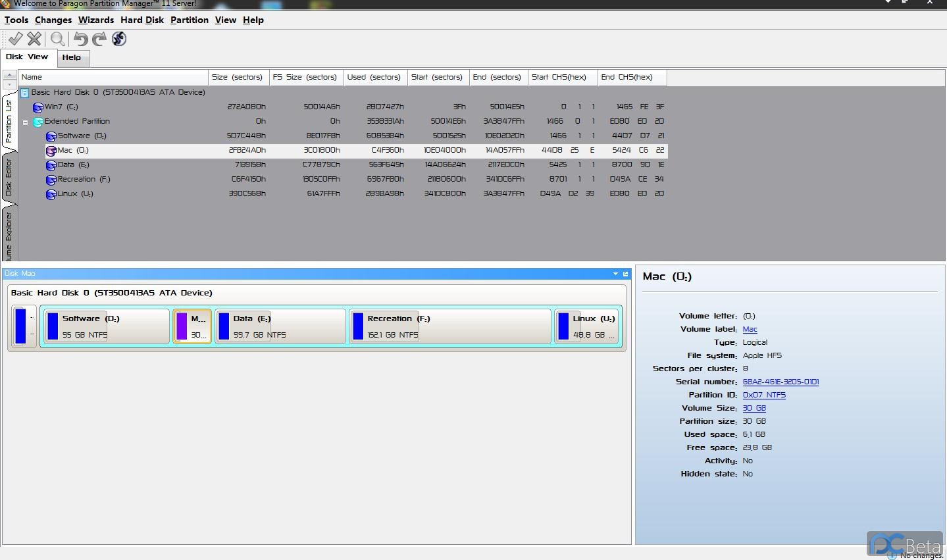Switch to the Help tab
947x560 pixels.
[72, 58]
